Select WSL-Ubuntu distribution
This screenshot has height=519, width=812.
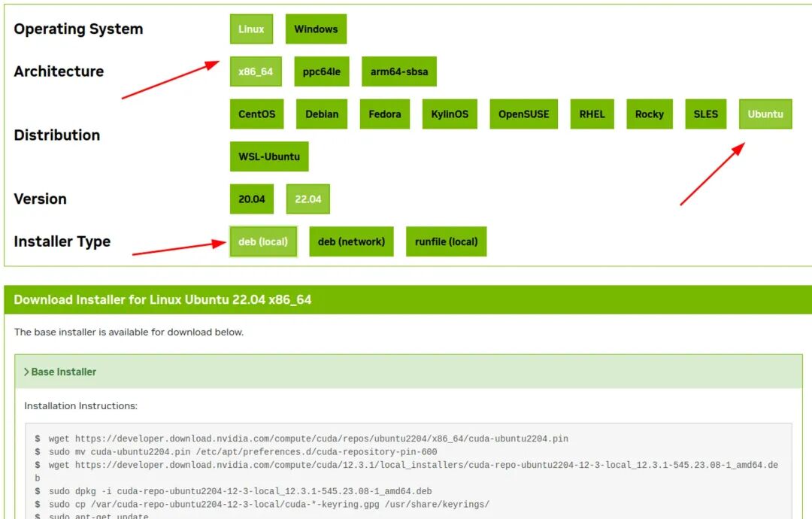coord(269,156)
